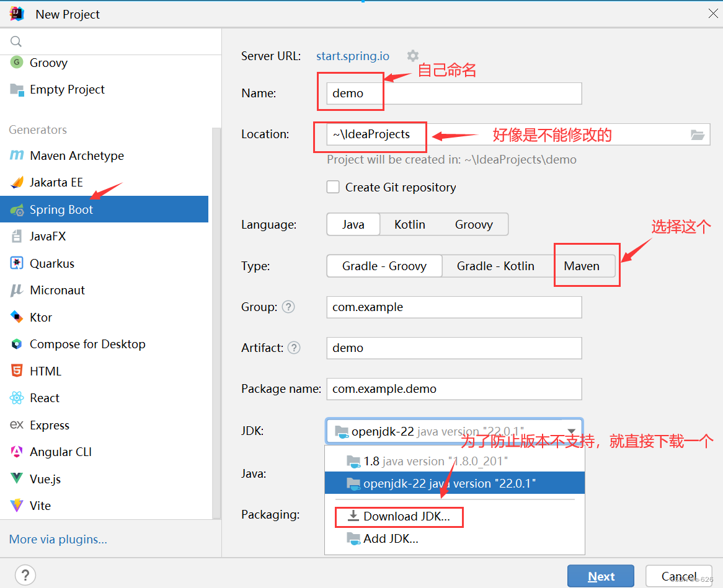Select Kotlin as the project language

[x=410, y=224]
